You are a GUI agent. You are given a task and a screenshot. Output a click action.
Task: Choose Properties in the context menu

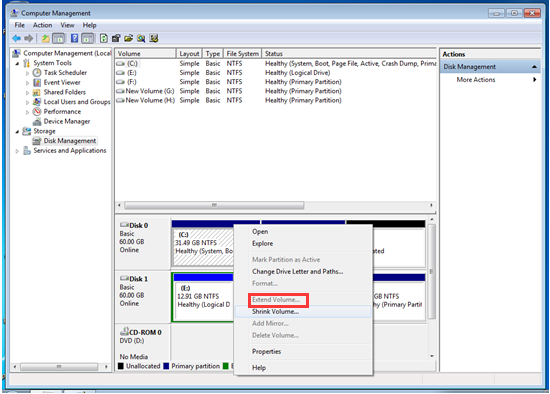tap(303, 352)
